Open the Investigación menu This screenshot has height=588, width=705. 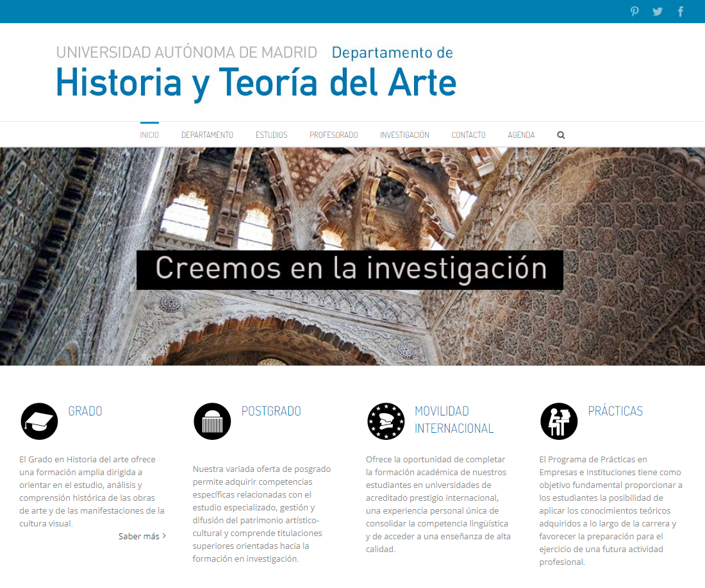pyautogui.click(x=404, y=135)
